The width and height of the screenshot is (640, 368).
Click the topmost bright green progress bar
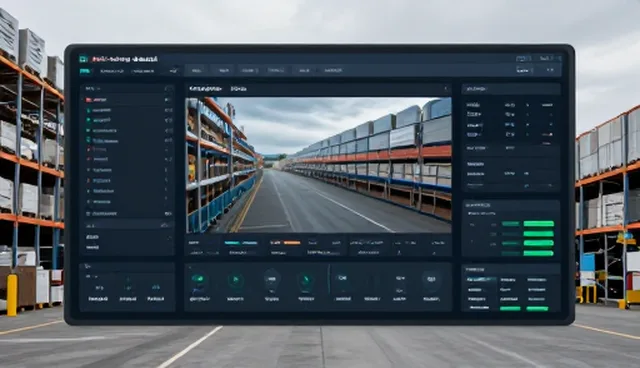(539, 224)
